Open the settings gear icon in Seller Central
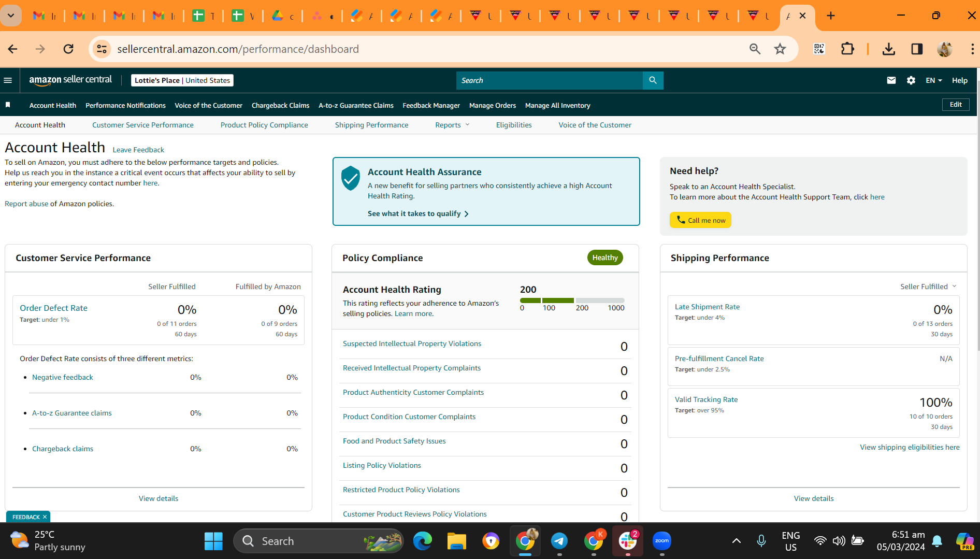 tap(911, 80)
